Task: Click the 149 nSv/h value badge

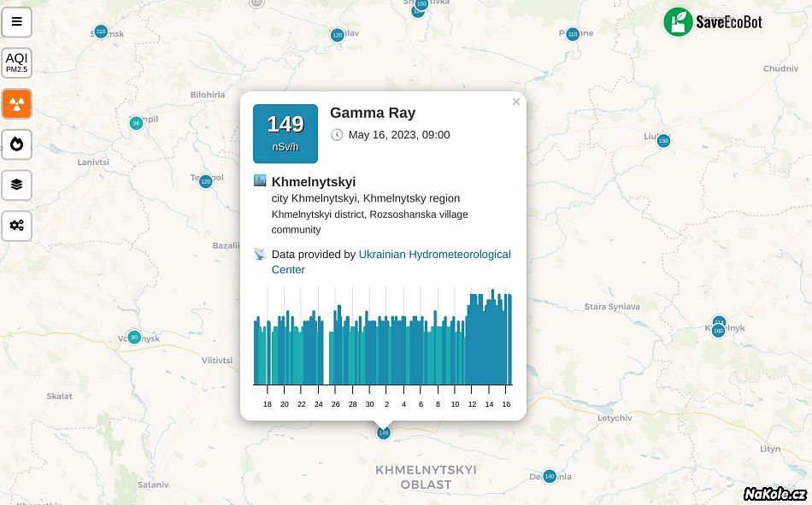Action: [285, 133]
